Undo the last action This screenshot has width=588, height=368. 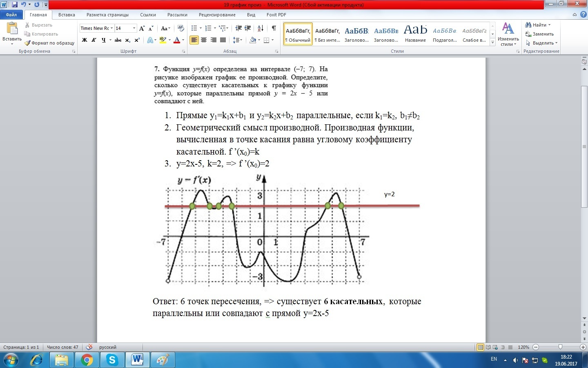23,4
